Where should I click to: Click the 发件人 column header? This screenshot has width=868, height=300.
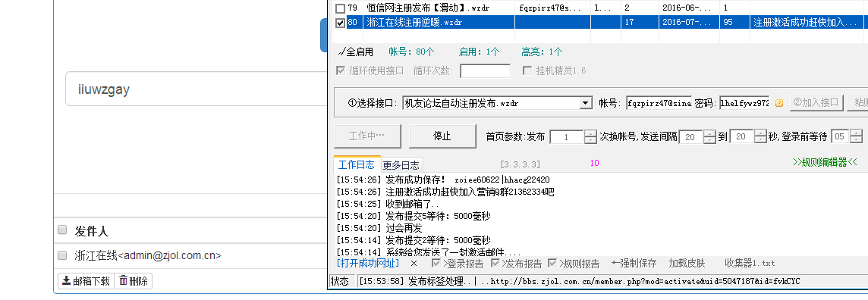91,230
